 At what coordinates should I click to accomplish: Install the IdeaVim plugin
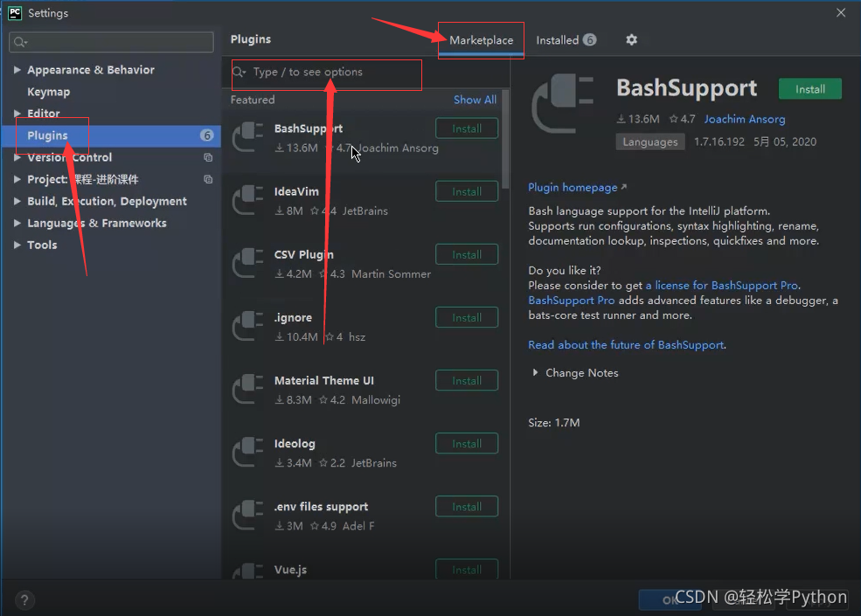pos(467,191)
